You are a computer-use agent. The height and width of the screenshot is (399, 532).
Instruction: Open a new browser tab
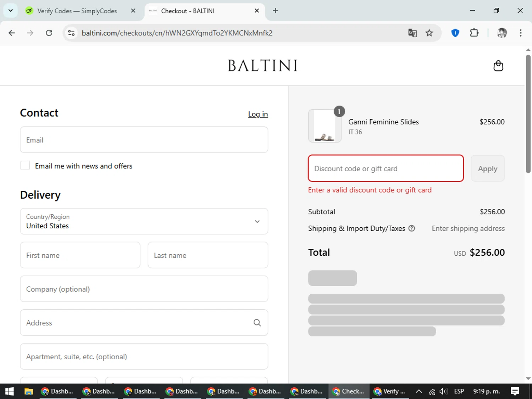[x=276, y=11]
